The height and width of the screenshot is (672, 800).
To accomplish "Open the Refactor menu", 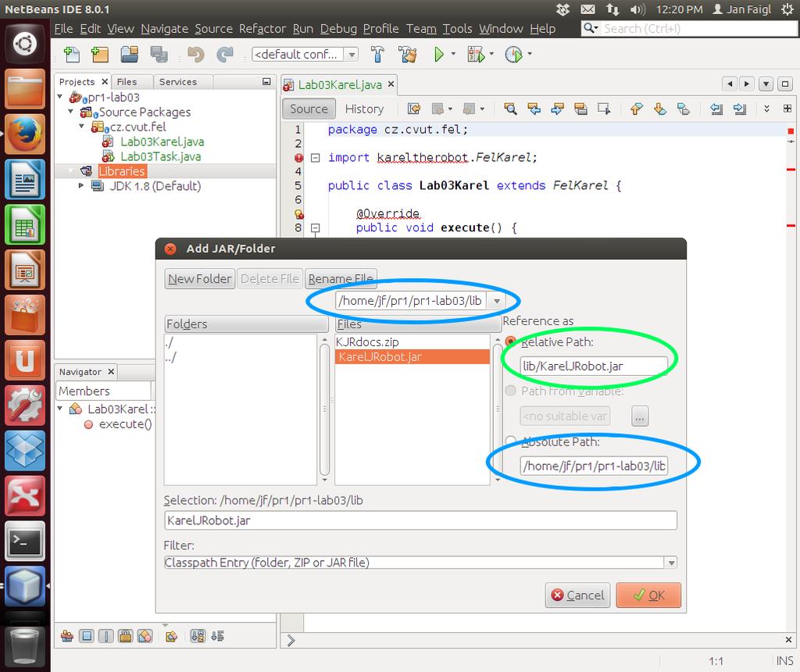I will pyautogui.click(x=262, y=29).
